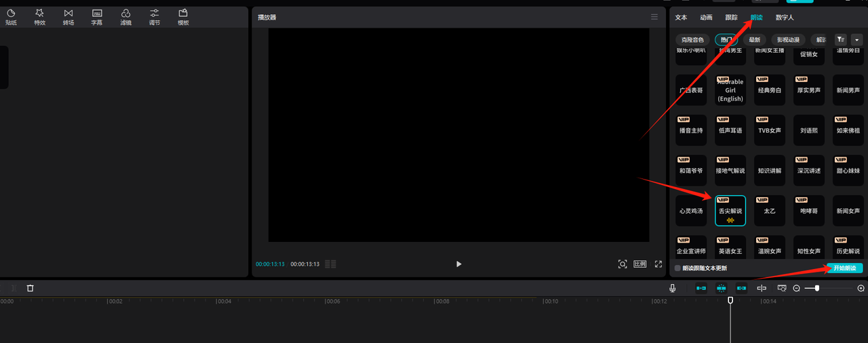Open the 滤镜 filters panel
This screenshot has height=343, width=868.
125,16
